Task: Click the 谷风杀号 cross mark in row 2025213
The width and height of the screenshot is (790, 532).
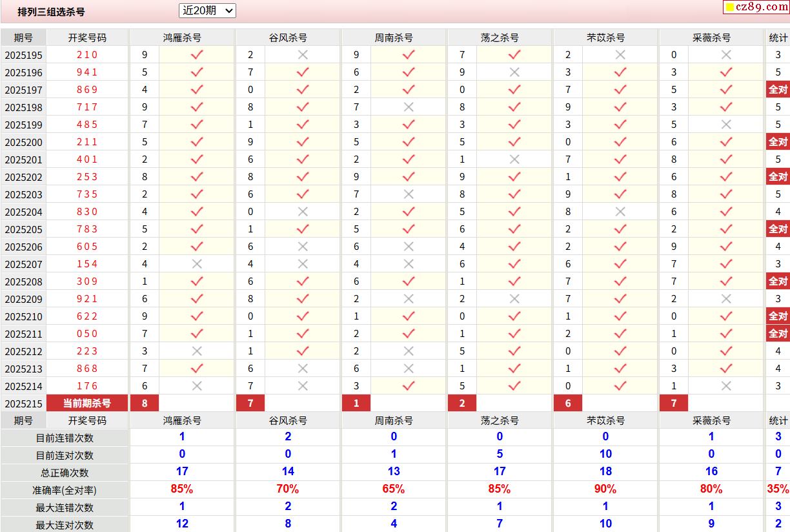Action: 303,369
